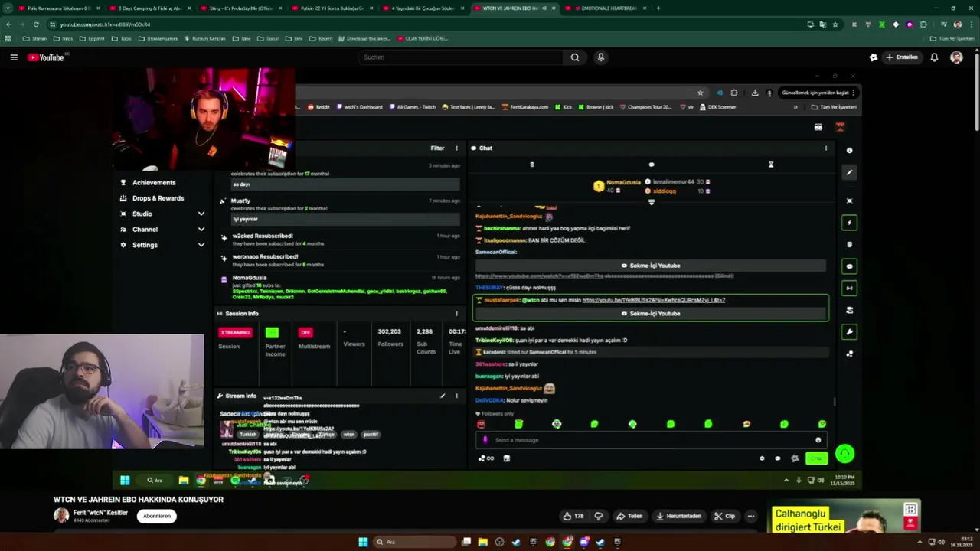Type in the Send a message field

[x=651, y=440]
